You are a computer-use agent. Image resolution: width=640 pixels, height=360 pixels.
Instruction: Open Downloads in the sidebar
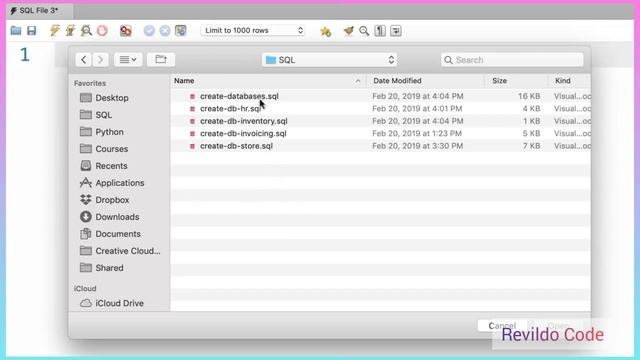click(109, 217)
